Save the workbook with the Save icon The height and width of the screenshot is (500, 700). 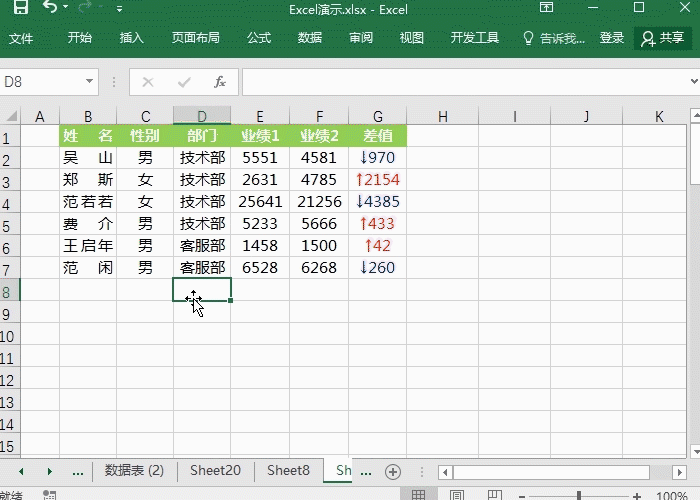[21, 7]
